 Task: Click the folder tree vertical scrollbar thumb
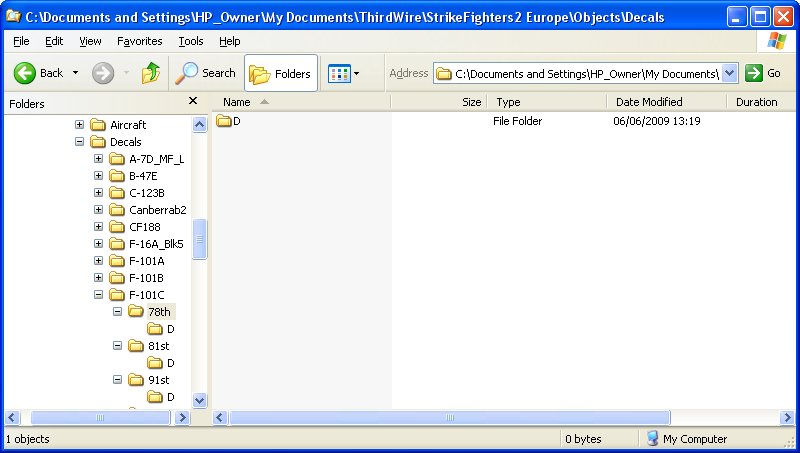[199, 239]
